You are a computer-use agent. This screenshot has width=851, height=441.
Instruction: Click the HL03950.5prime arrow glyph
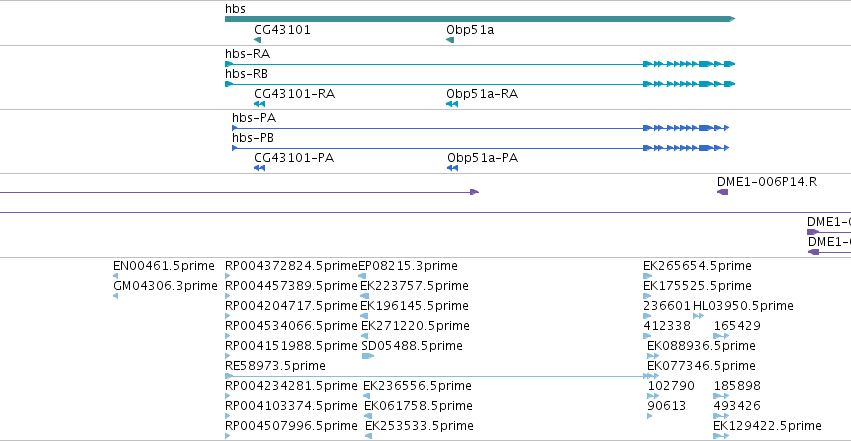(x=698, y=316)
